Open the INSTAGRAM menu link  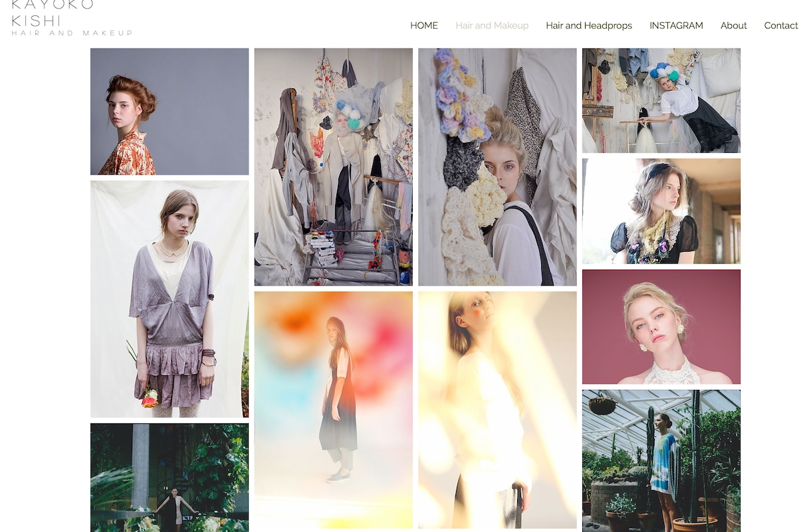click(676, 25)
